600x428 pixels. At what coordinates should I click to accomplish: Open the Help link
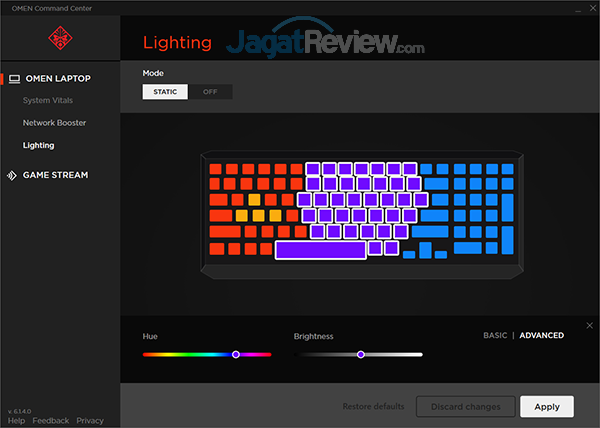point(16,421)
